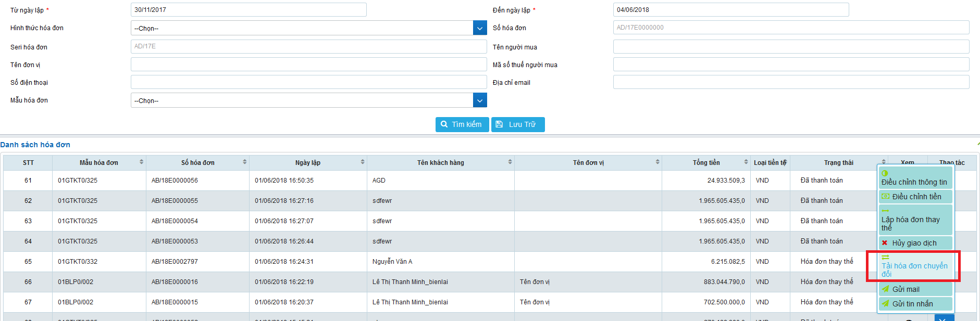Open the Hình thức hóa đơn dropdown
This screenshot has width=980, height=321.
pos(480,28)
